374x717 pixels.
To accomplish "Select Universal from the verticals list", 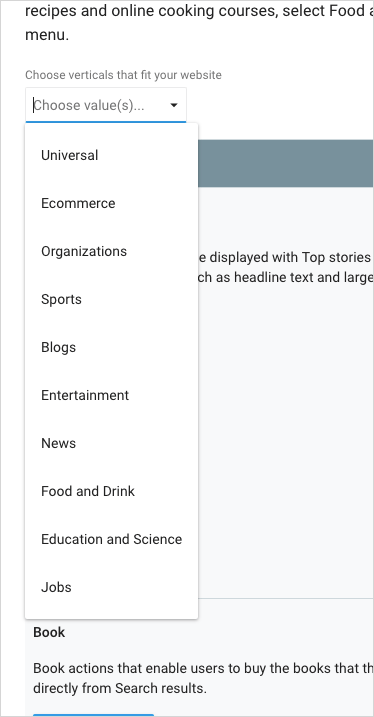I will tap(112, 155).
